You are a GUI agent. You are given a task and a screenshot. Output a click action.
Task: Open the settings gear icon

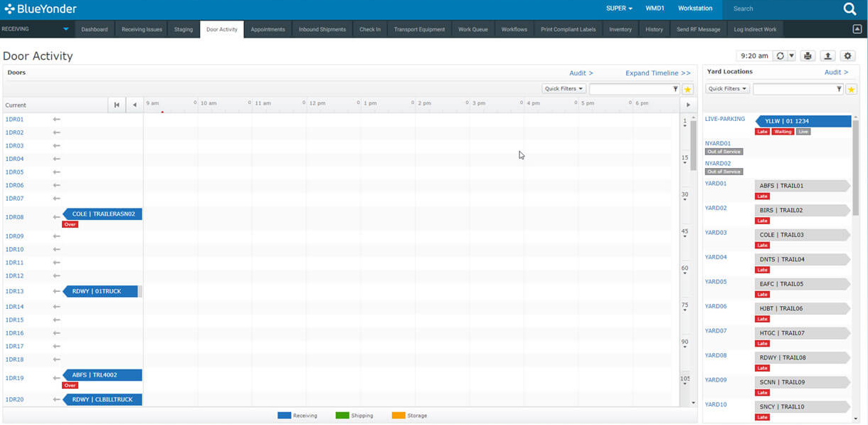[x=847, y=56]
